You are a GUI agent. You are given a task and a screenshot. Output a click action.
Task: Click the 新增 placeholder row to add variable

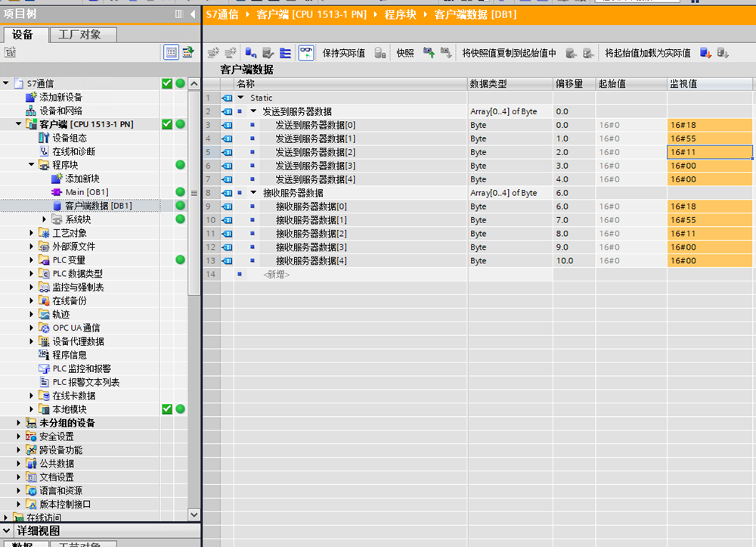(276, 275)
